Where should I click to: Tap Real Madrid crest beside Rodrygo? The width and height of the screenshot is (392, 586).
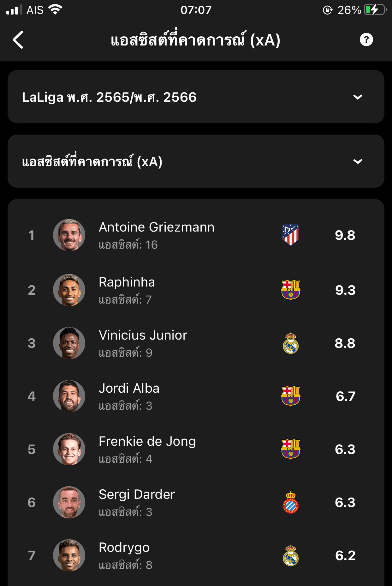[x=290, y=555]
